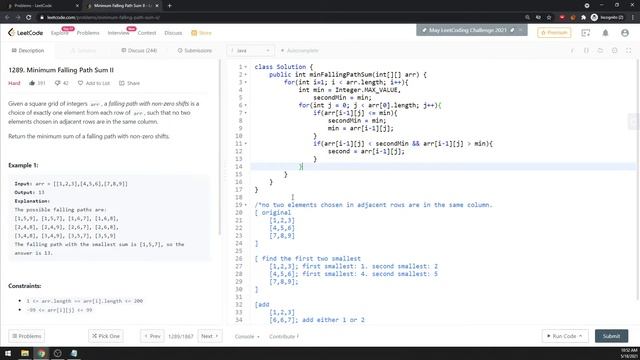Open May LeetCoding Challenge 2021 banner
640x360 pixels.
468,30
